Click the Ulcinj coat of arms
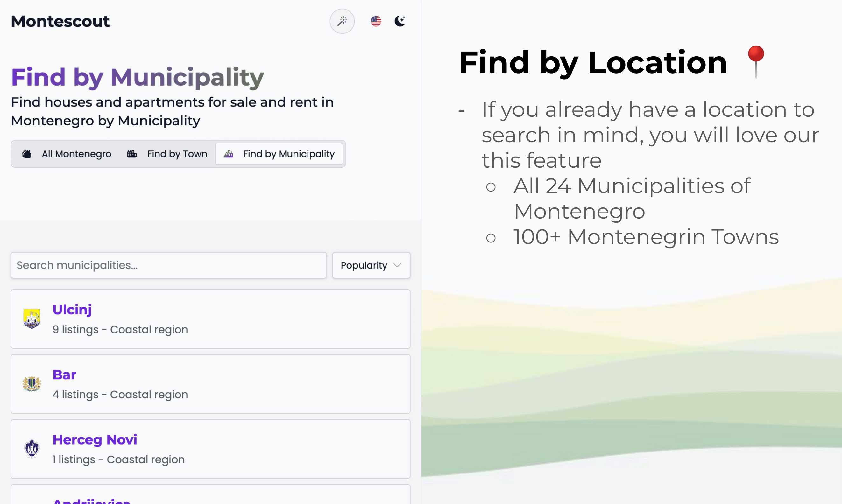The image size is (842, 504). 32,318
